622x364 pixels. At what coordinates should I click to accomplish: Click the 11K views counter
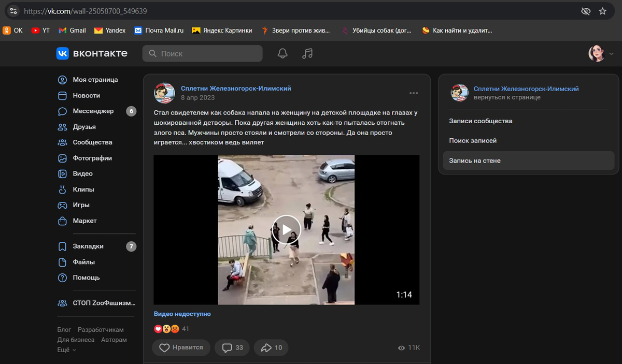pyautogui.click(x=409, y=348)
